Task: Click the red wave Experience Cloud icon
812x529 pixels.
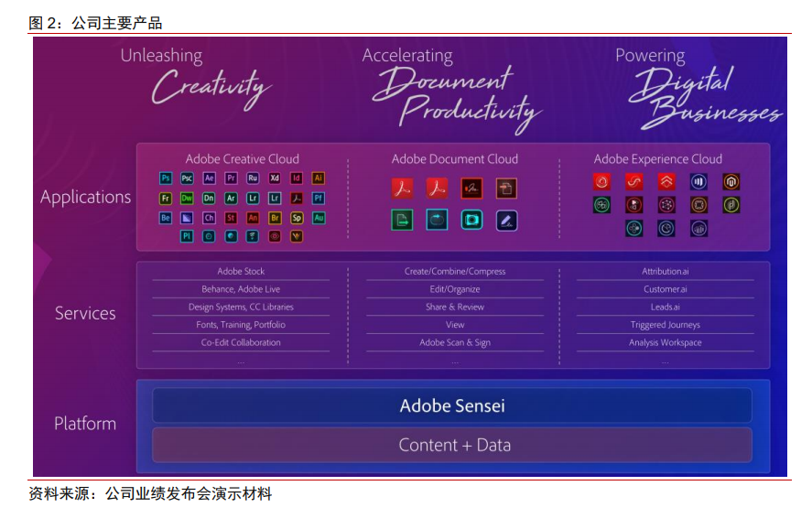Action: (634, 182)
